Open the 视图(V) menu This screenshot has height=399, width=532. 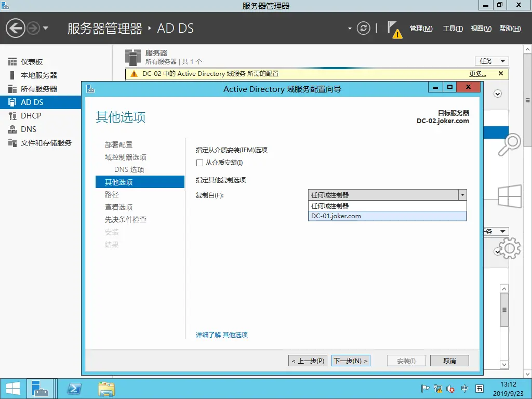click(481, 29)
